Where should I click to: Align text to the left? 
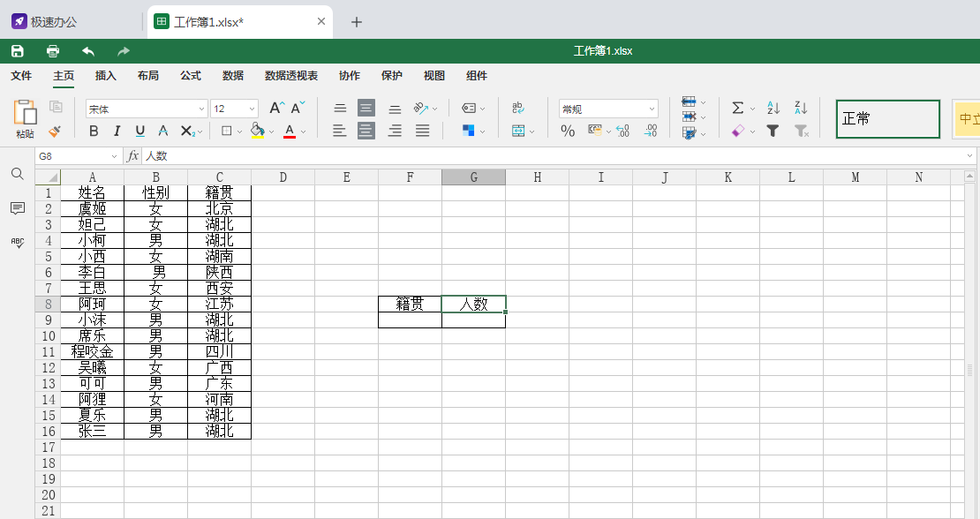click(339, 131)
